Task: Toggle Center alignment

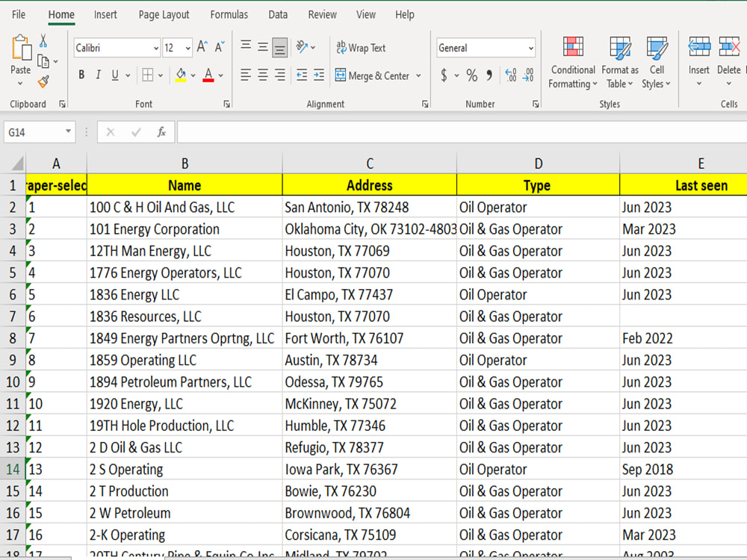Action: pos(262,75)
